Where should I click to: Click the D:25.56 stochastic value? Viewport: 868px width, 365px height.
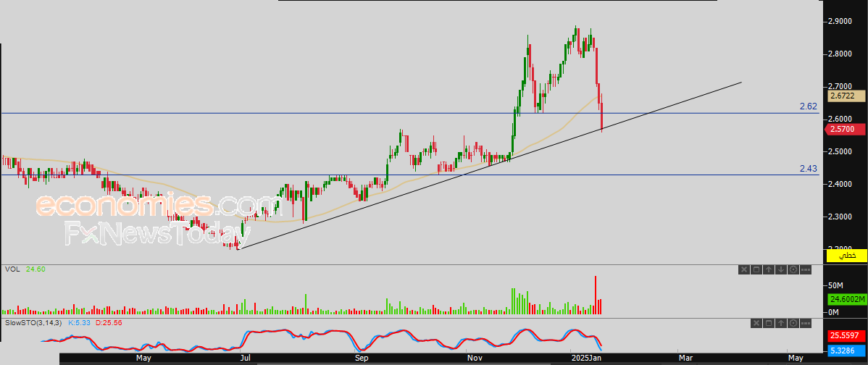coord(109,322)
